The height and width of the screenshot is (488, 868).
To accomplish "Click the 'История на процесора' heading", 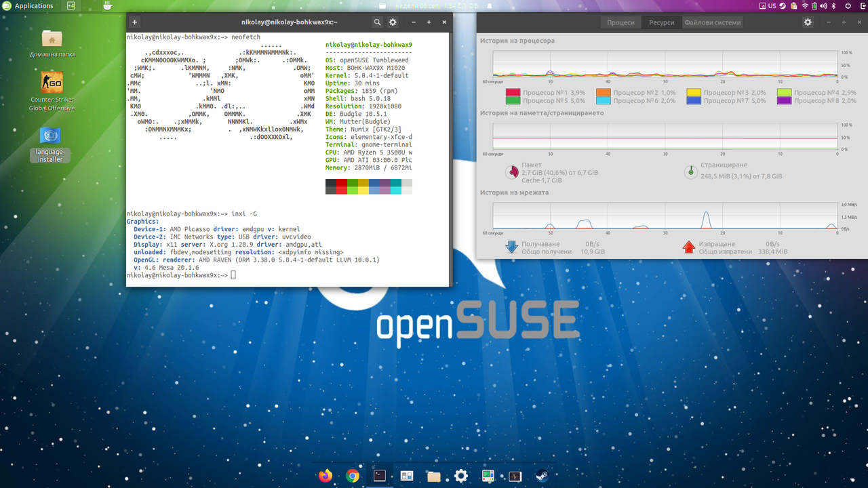I will [517, 41].
